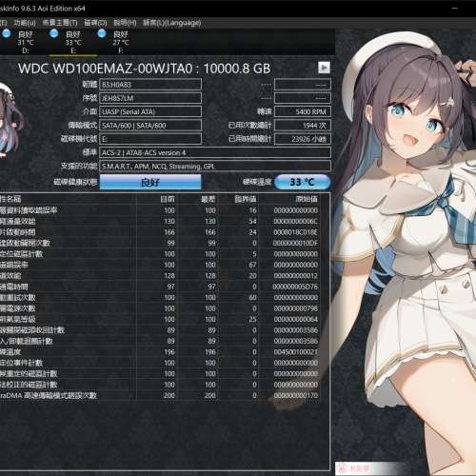
Task: Click the S.M.A.R.T., APM, NCQ features field
Action: [x=215, y=167]
